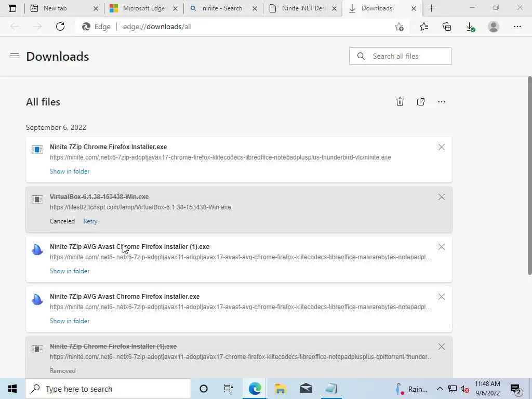Switch to the Microsoft Edge tab
The width and height of the screenshot is (532, 399).
144,8
